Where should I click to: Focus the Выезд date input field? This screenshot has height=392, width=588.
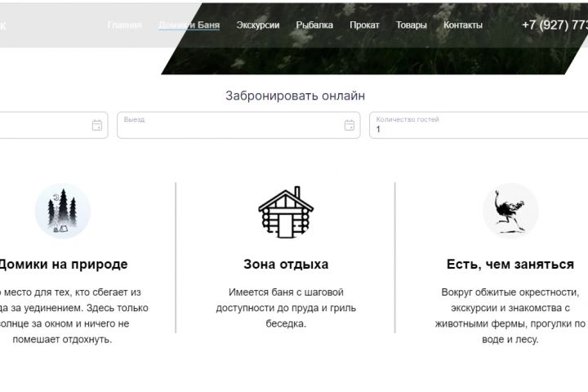pyautogui.click(x=238, y=125)
